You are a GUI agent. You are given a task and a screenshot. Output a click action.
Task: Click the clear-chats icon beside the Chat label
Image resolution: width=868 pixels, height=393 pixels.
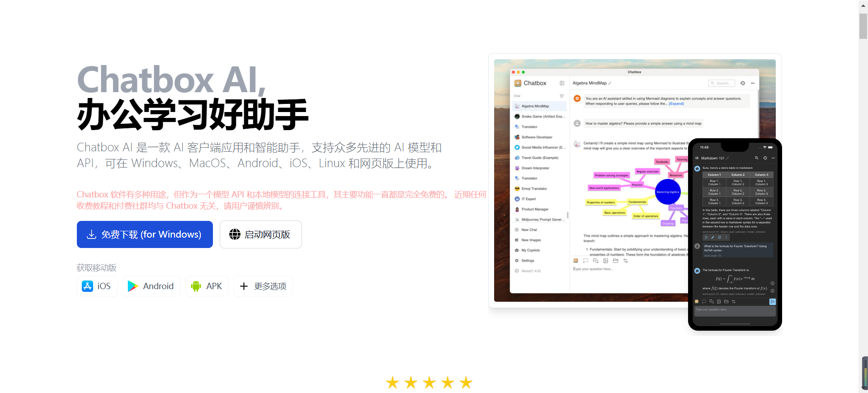coord(562,96)
